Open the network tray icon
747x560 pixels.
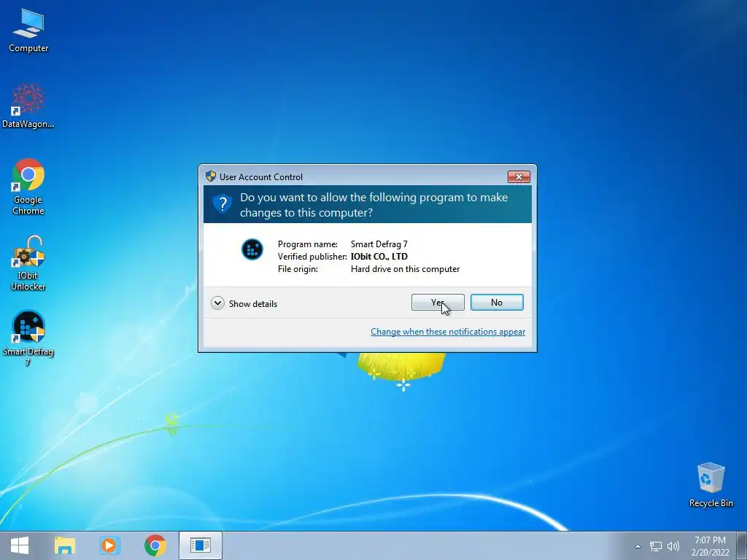(656, 546)
